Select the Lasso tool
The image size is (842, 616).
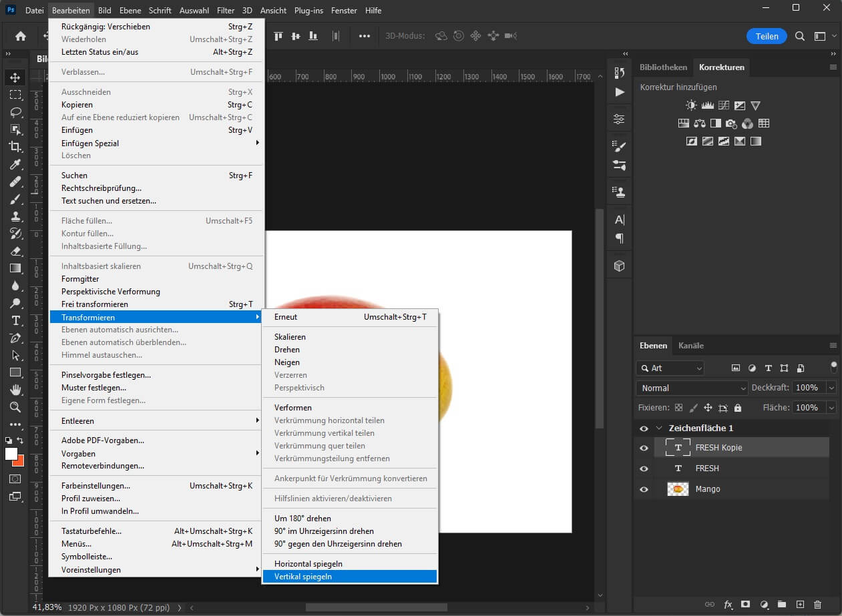pos(15,111)
